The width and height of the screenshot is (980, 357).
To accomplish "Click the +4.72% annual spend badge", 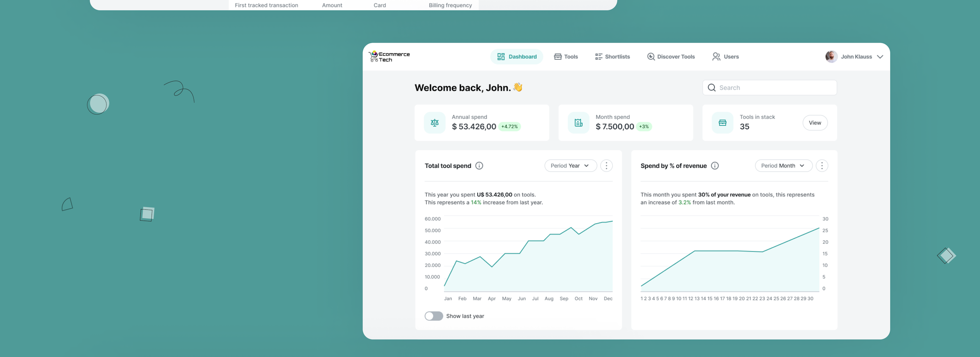I will [509, 127].
